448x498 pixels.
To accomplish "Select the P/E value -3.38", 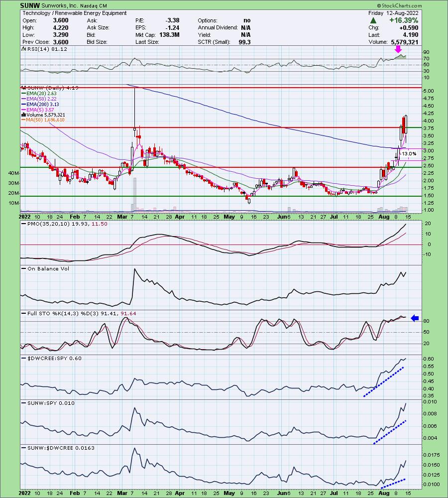I will click(x=172, y=20).
